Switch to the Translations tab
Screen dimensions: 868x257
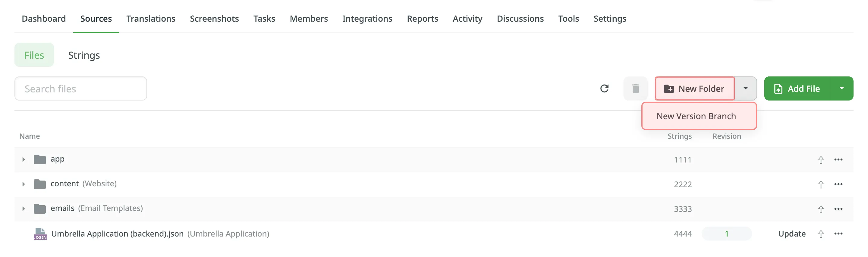click(x=151, y=18)
